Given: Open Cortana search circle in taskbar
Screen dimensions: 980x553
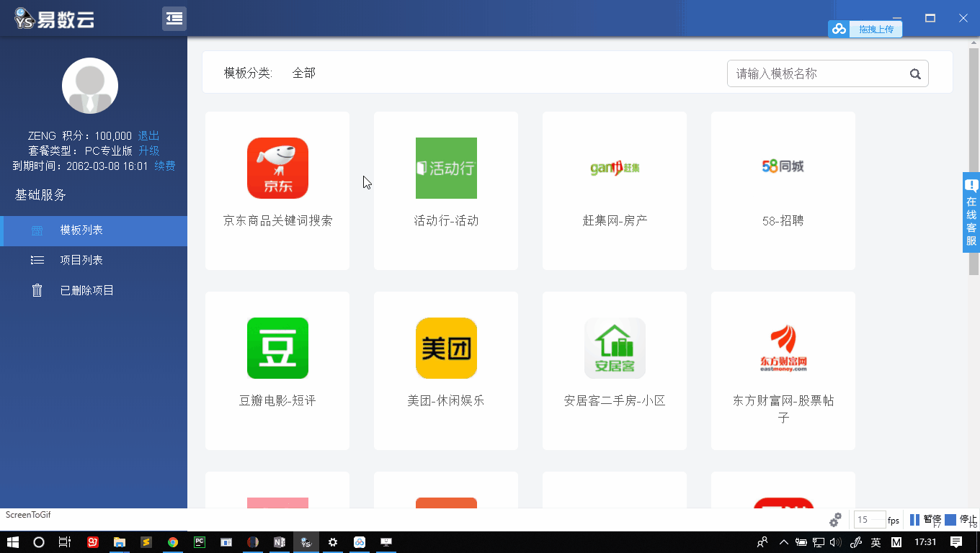Looking at the screenshot, I should click(x=39, y=542).
